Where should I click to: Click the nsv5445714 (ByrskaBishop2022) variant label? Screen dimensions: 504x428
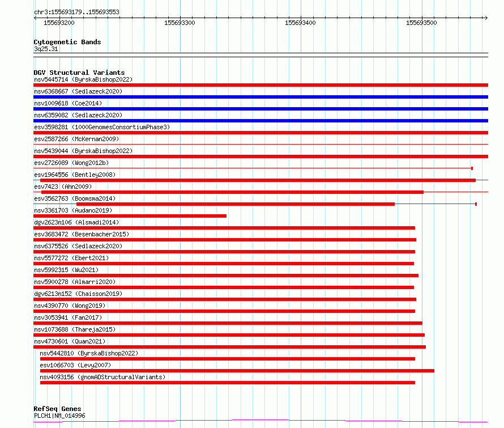click(x=83, y=79)
